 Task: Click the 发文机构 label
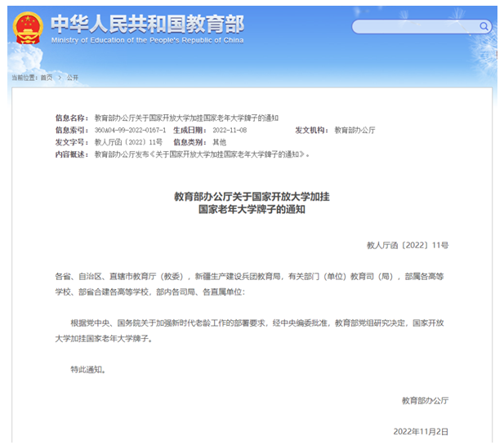tap(312, 130)
